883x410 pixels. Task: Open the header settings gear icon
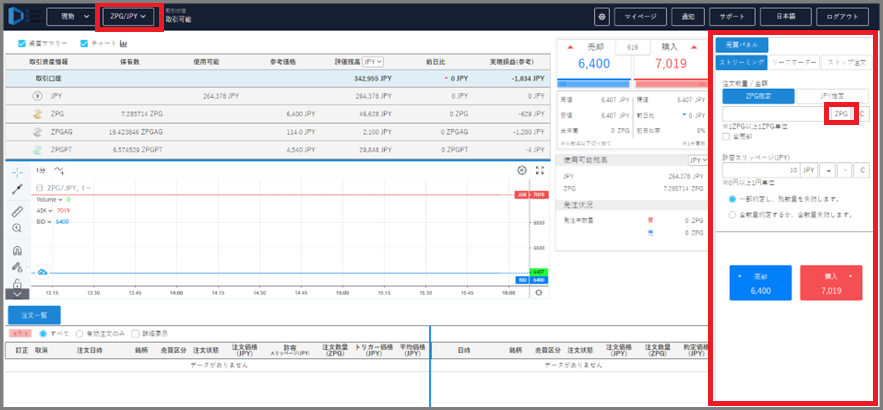click(x=602, y=17)
